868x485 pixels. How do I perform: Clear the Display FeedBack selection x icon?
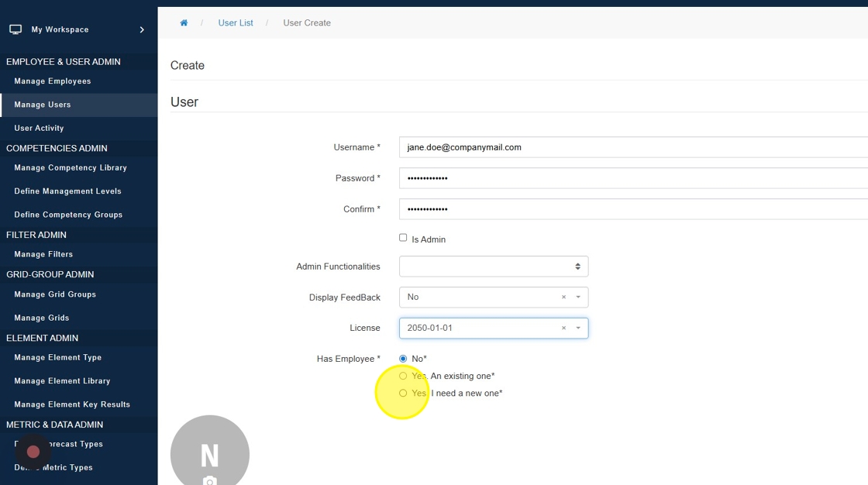pyautogui.click(x=563, y=297)
